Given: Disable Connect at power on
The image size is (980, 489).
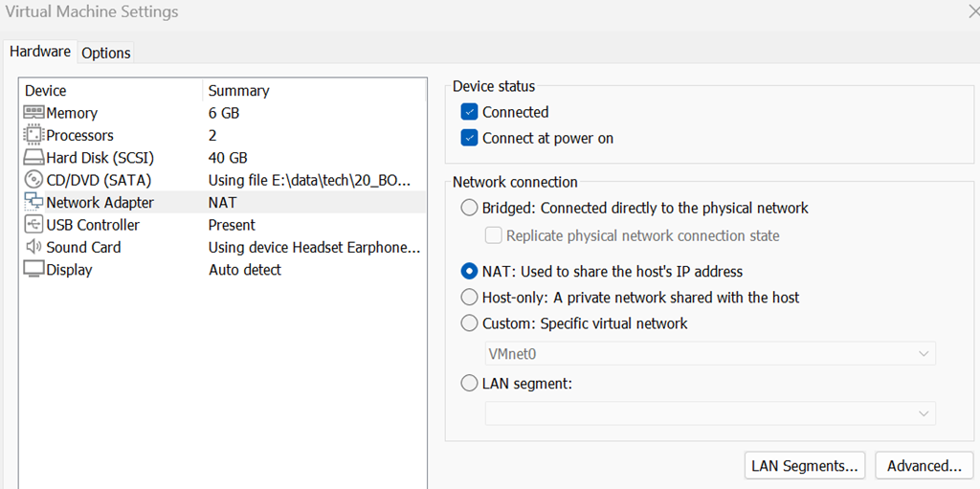Looking at the screenshot, I should tap(469, 138).
